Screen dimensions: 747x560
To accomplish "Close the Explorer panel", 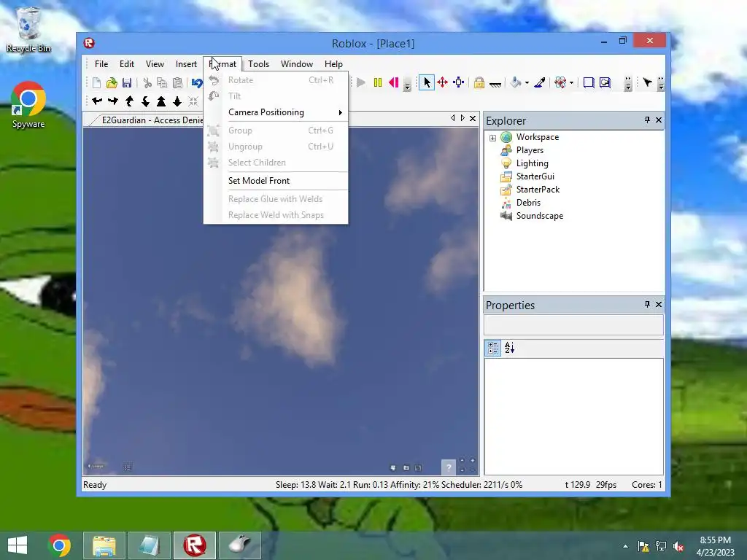I will pos(659,120).
